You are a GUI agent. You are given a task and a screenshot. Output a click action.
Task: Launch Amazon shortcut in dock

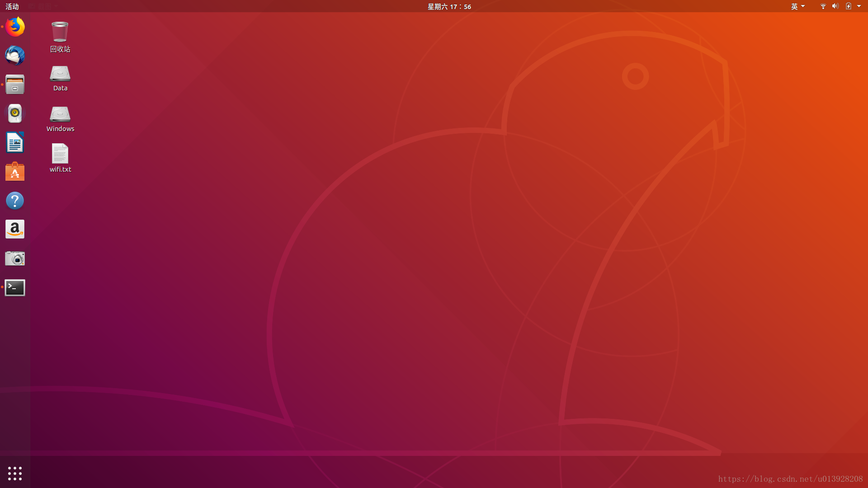click(x=15, y=230)
